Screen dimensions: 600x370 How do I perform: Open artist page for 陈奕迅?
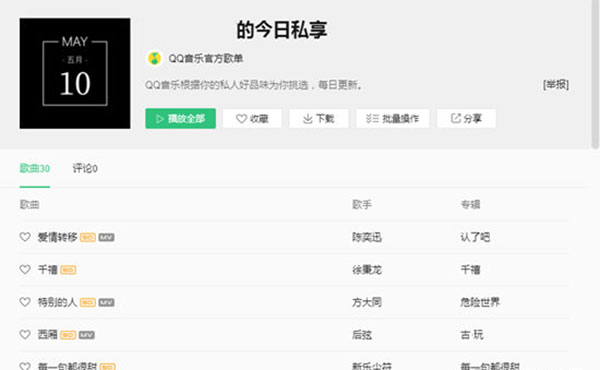click(x=367, y=237)
